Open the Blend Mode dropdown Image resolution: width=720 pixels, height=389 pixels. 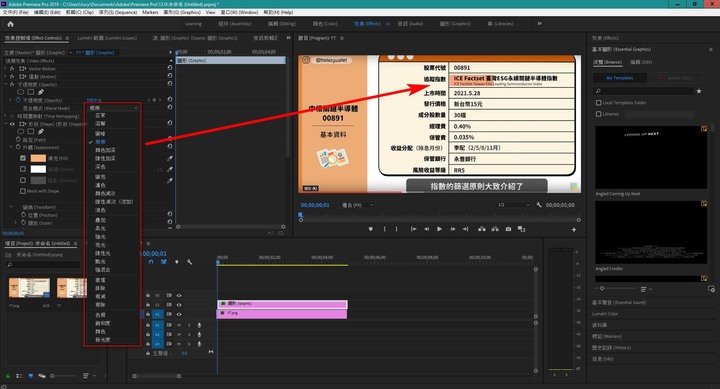coord(113,108)
